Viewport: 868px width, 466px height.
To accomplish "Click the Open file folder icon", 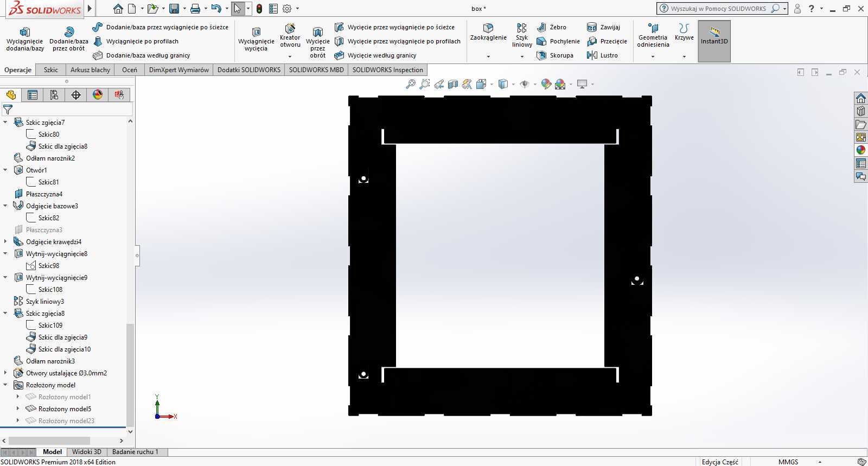I will click(152, 9).
